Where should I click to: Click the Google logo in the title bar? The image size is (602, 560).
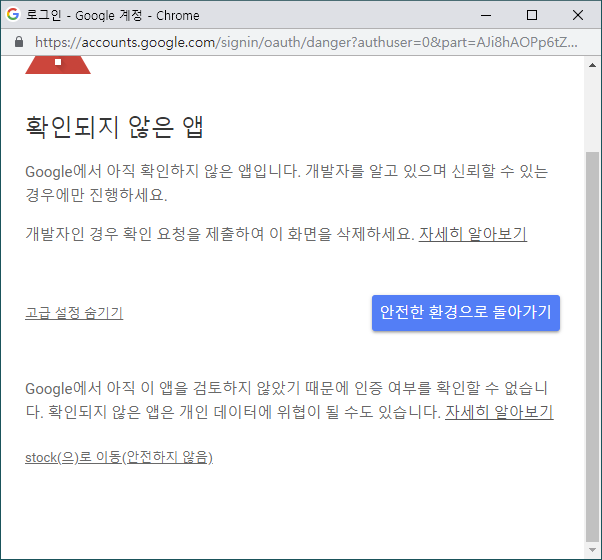click(13, 15)
